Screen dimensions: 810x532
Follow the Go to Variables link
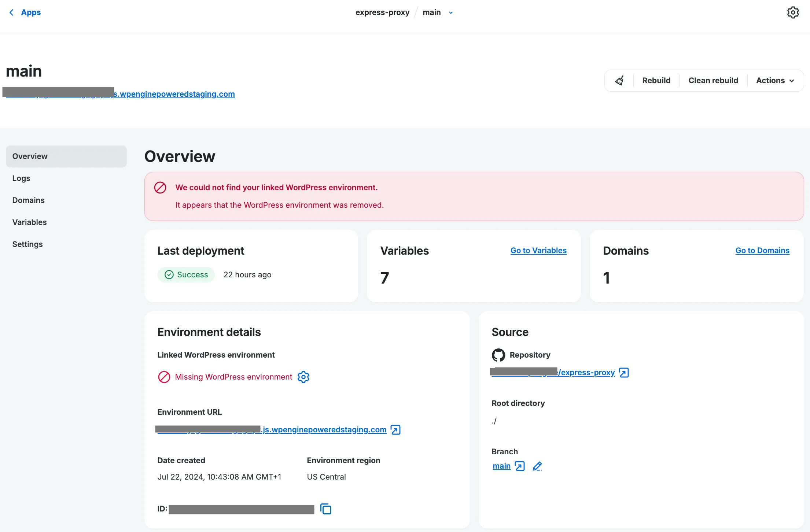coord(538,251)
